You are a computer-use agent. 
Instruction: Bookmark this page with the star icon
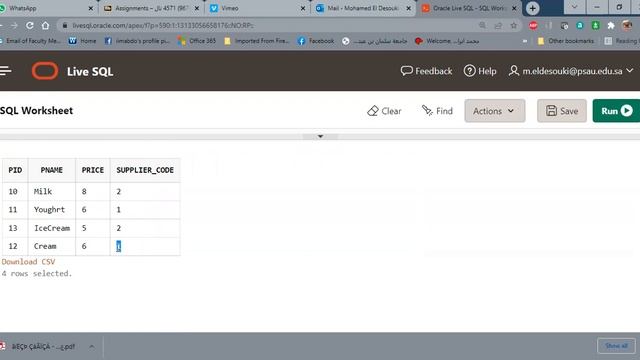pos(513,25)
